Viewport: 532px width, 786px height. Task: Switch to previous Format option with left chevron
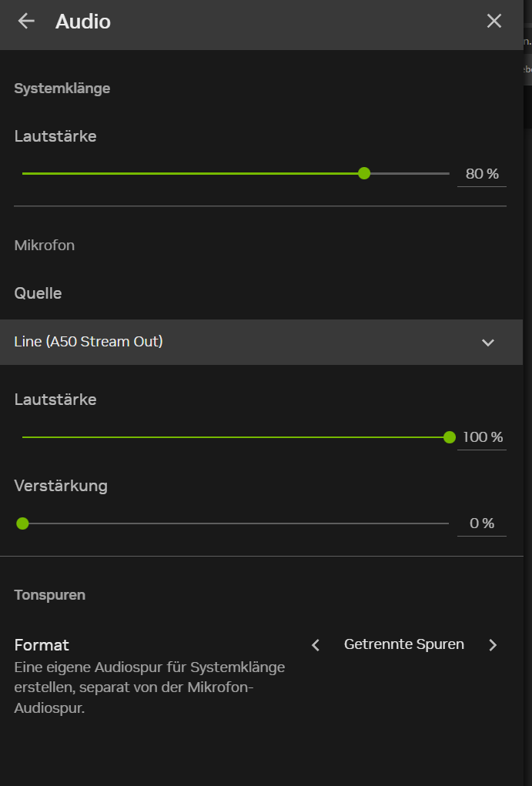click(x=315, y=645)
